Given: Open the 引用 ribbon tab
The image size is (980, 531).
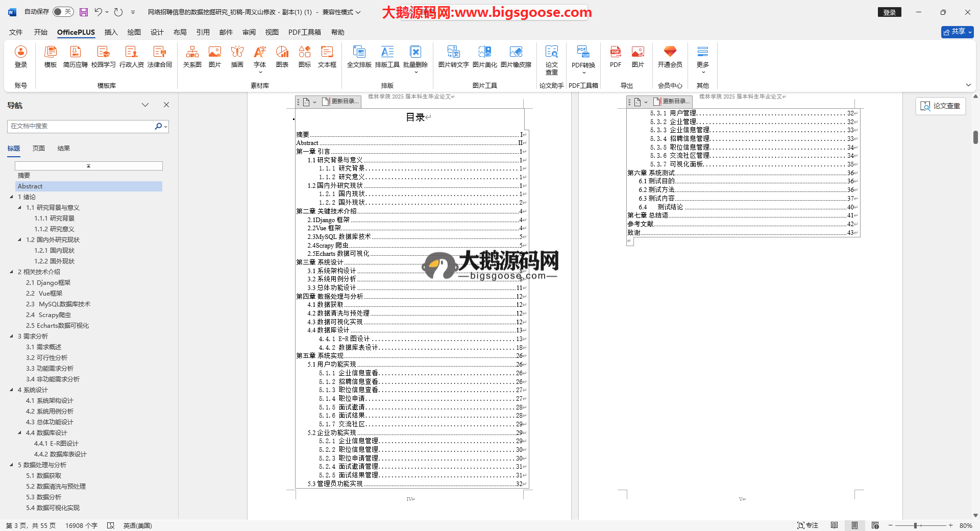Looking at the screenshot, I should point(203,32).
